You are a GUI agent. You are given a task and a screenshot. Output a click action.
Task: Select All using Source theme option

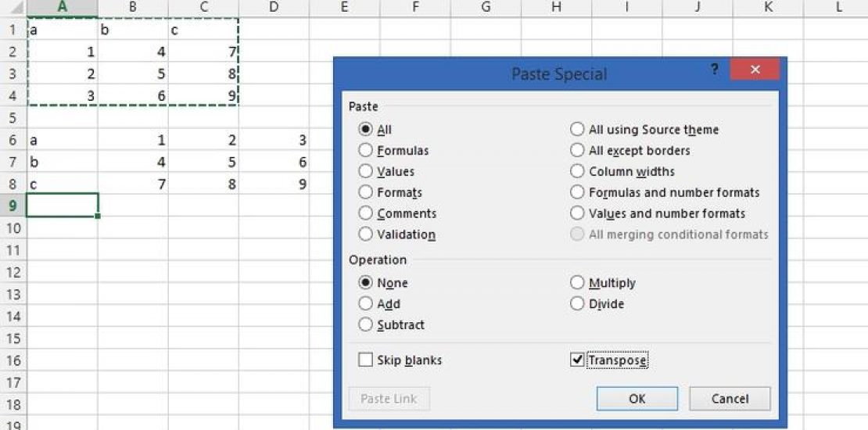(x=577, y=130)
